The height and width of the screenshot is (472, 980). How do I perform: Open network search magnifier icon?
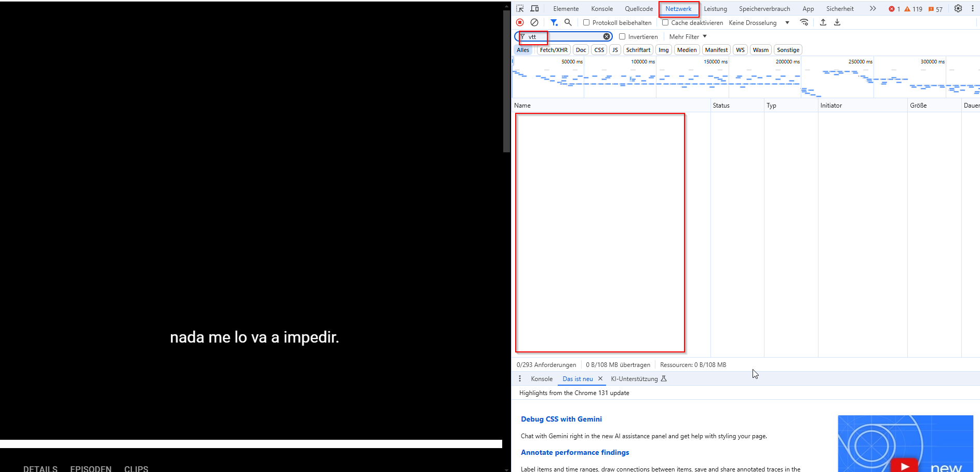[568, 22]
